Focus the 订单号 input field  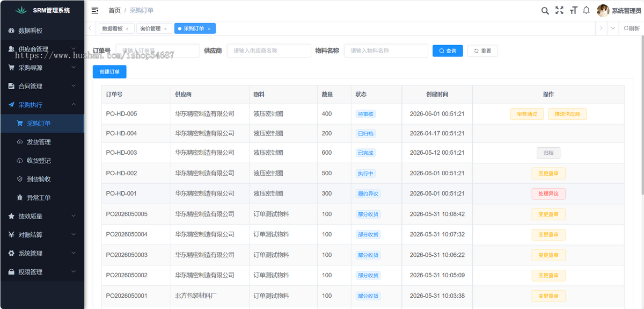(x=158, y=51)
